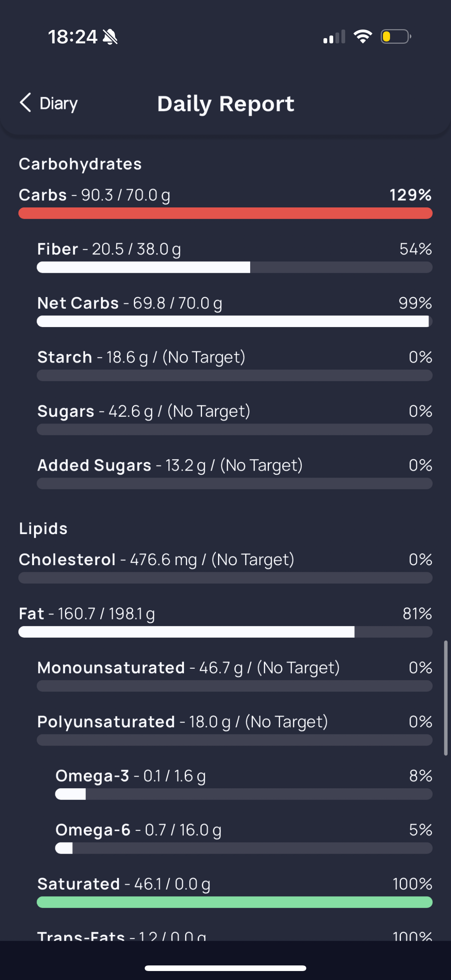Tap the back chevron icon
The width and height of the screenshot is (451, 980).
point(25,103)
